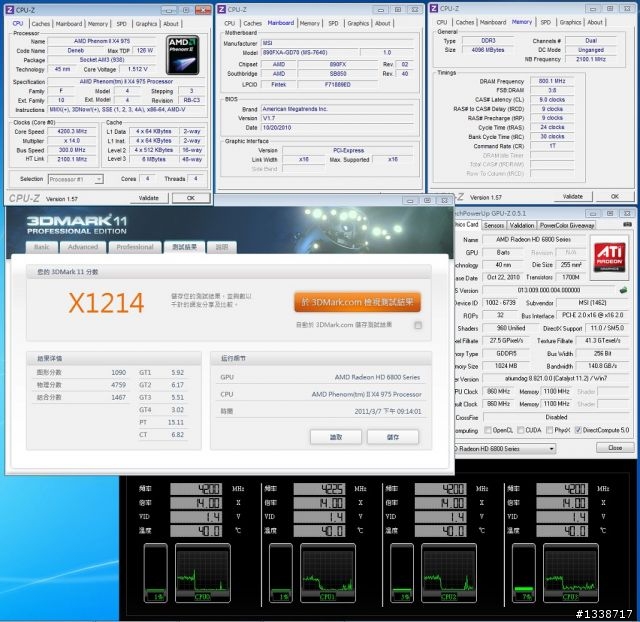This screenshot has height=622, width=640.
Task: Minimize the CPU-Z Mainboard window
Action: (380, 10)
